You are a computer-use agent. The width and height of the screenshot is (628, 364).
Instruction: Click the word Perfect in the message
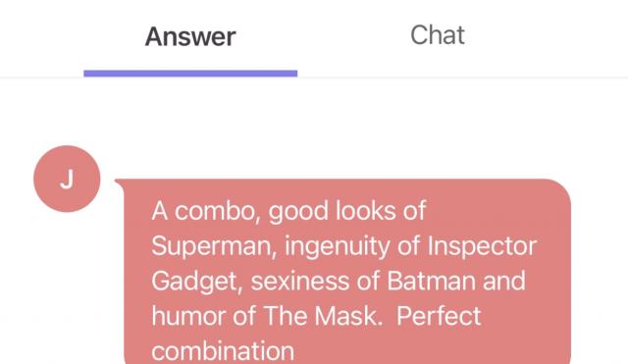(439, 316)
